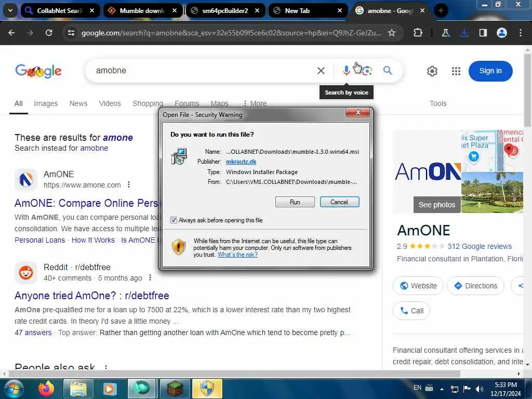532x399 pixels.
Task: Open the AmONE result three-dot menu
Action: pos(129,184)
